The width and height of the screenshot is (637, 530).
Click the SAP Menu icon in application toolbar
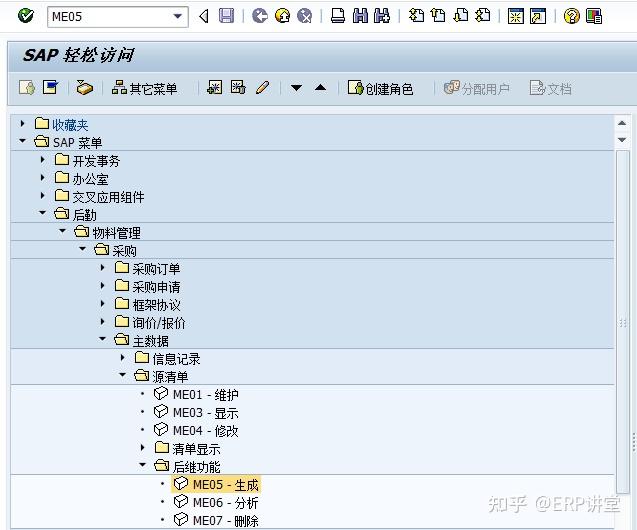(51, 88)
